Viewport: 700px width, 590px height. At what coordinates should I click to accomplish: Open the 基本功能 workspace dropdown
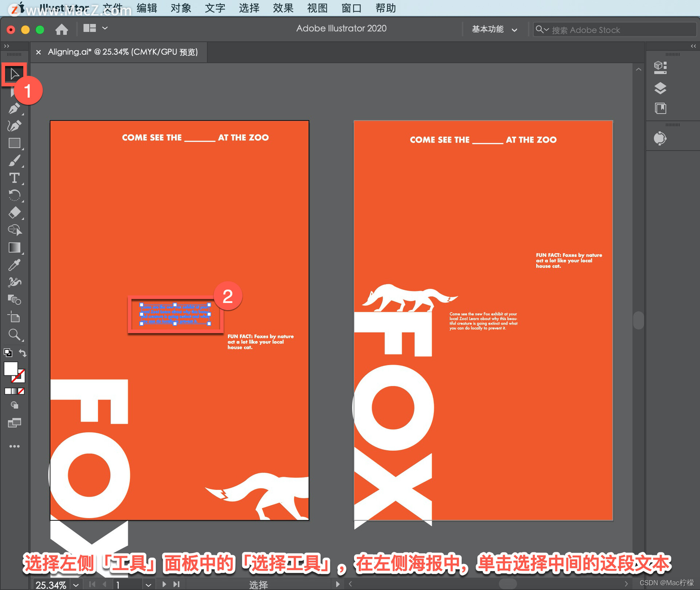(494, 30)
